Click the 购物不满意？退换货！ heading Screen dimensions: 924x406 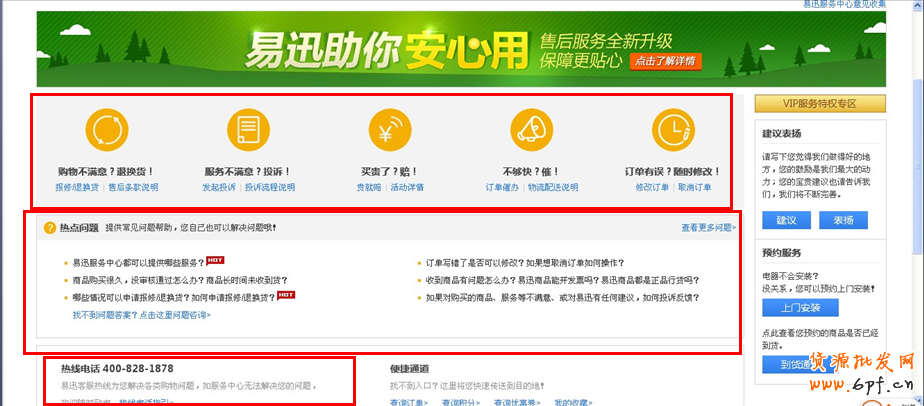pos(107,172)
